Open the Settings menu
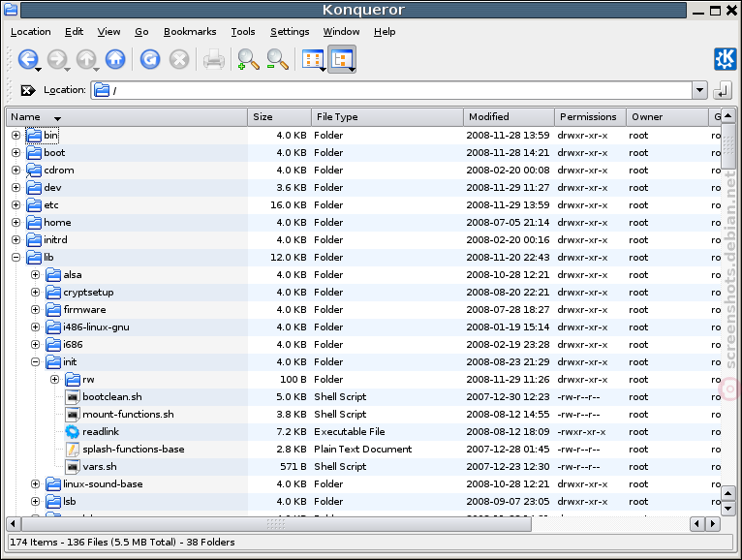The image size is (742, 560). [x=290, y=32]
